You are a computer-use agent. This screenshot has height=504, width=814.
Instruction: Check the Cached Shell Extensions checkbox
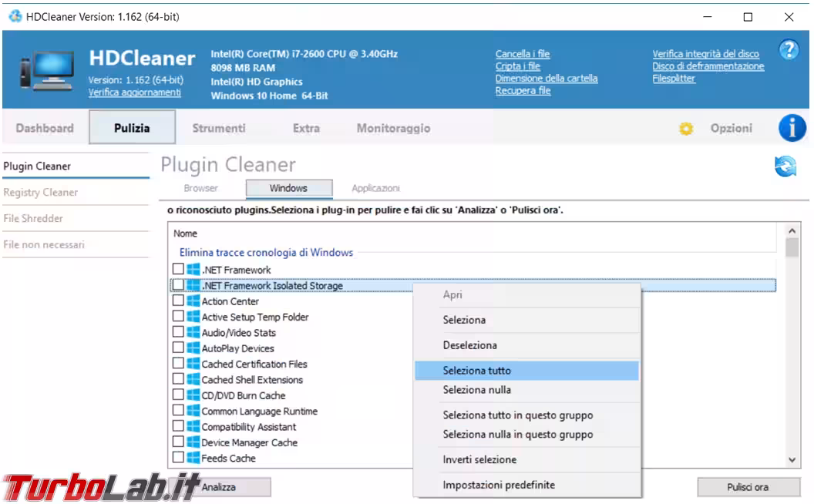[178, 379]
